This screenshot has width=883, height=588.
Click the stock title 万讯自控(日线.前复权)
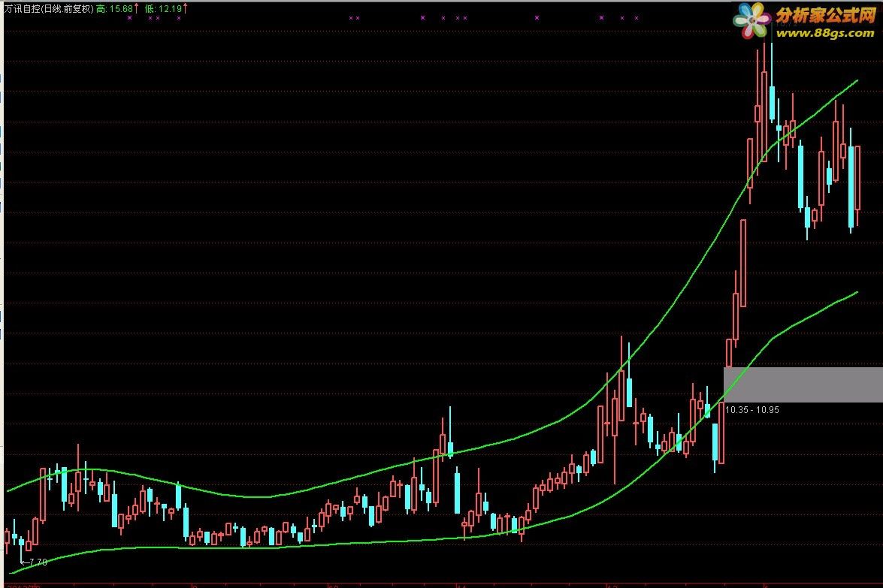[49, 8]
